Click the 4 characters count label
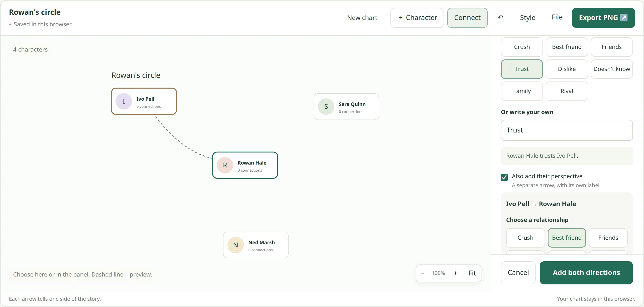The width and height of the screenshot is (644, 307). tap(31, 49)
